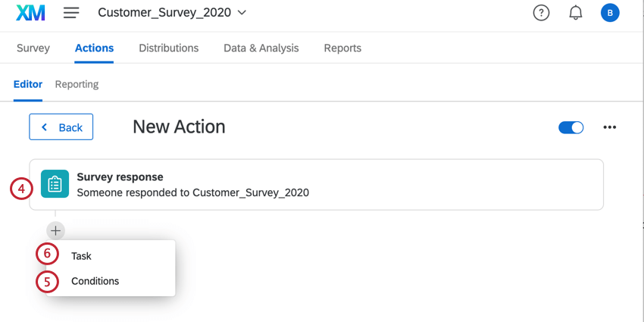Click the XM logo
The image size is (644, 322).
30,13
